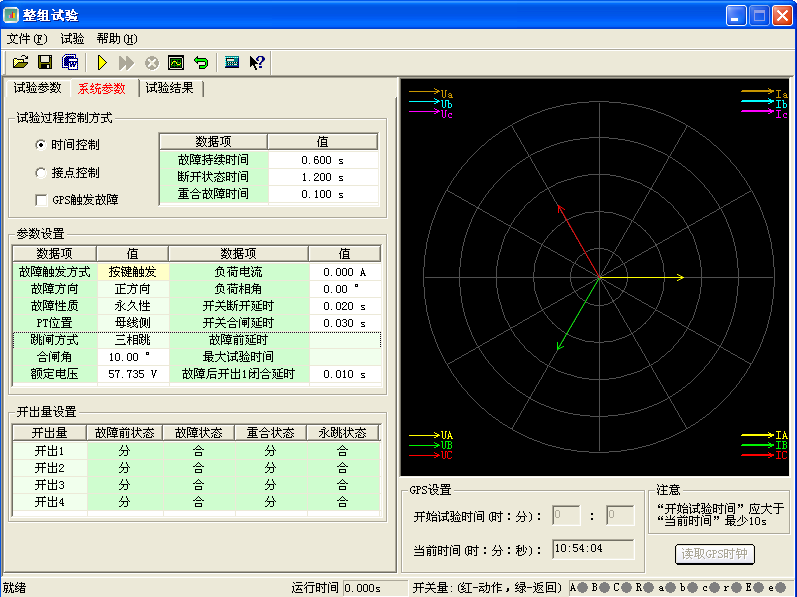Viewport: 797px width, 597px height.
Task: Start the test with yellow play icon
Action: click(102, 62)
